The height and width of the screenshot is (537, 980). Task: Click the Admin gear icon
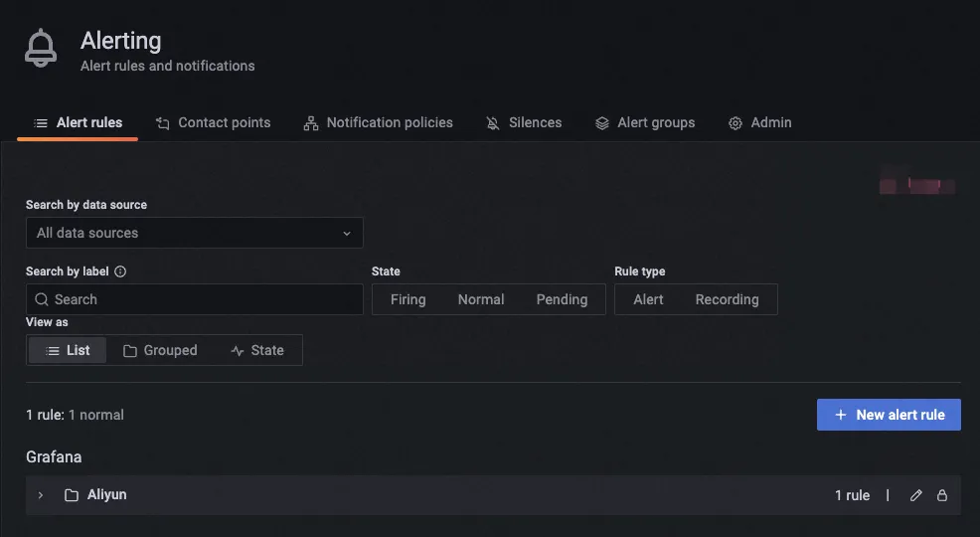click(x=735, y=123)
